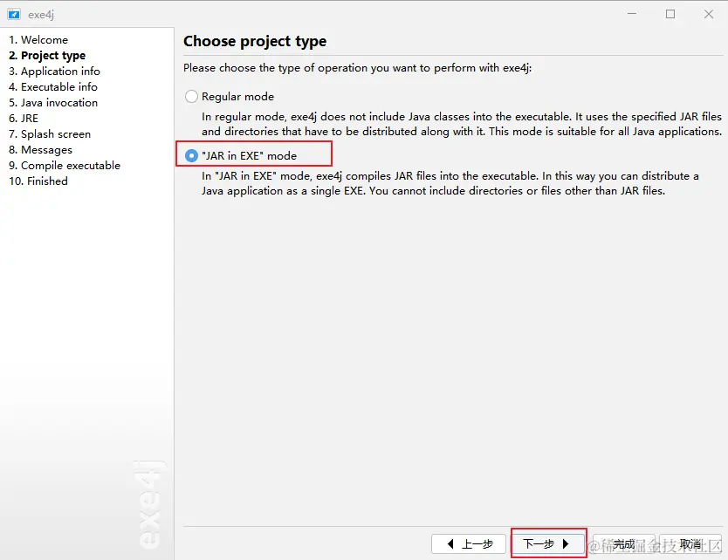Click the "Choose project type" heading
This screenshot has width=728, height=560.
tap(255, 41)
